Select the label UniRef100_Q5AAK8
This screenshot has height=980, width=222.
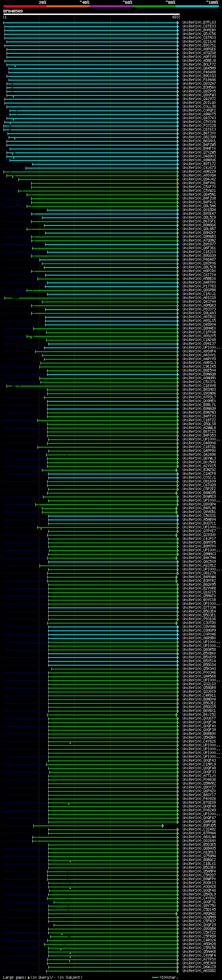point(199,951)
